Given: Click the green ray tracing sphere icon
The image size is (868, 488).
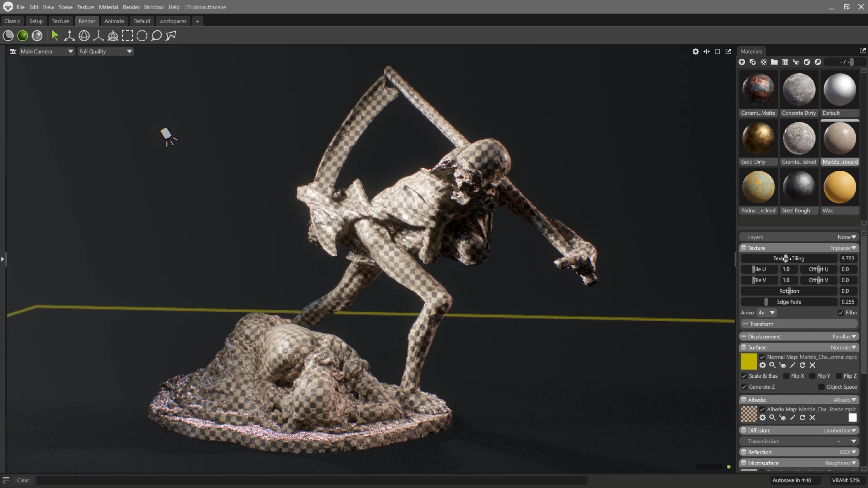Looking at the screenshot, I should (x=23, y=36).
